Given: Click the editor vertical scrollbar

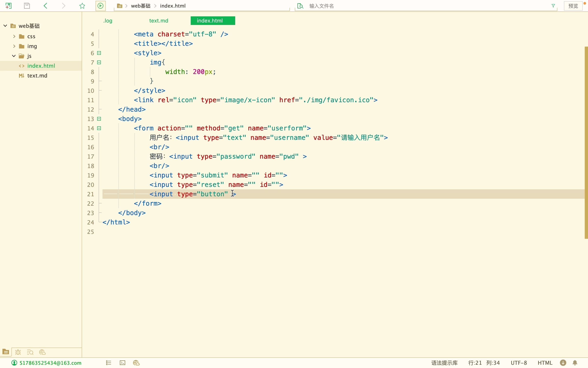Looking at the screenshot, I should pyautogui.click(x=586, y=142).
